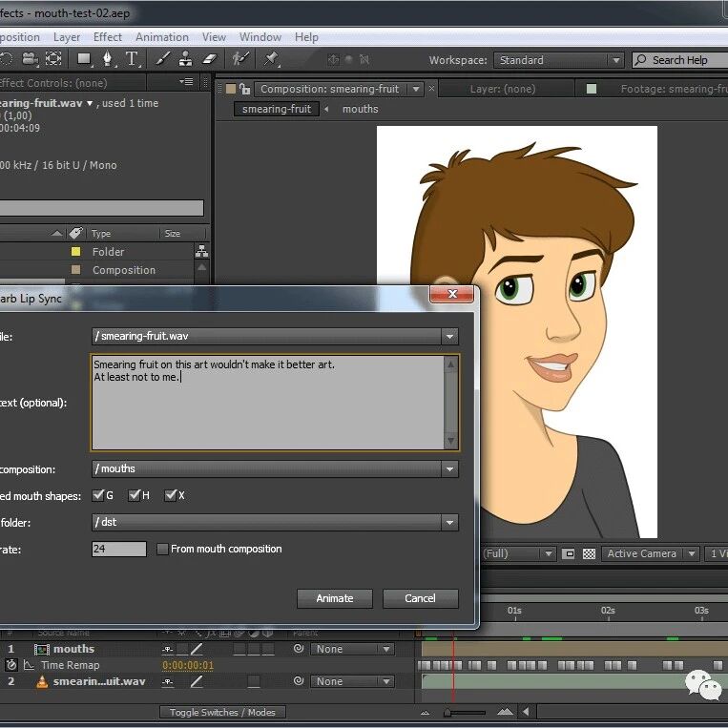Pick the Clone Stamp tool
This screenshot has height=728, width=728.
pyautogui.click(x=184, y=59)
